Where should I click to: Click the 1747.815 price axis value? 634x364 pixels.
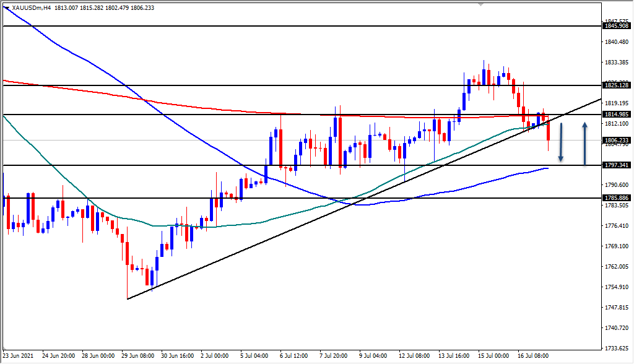click(x=617, y=308)
